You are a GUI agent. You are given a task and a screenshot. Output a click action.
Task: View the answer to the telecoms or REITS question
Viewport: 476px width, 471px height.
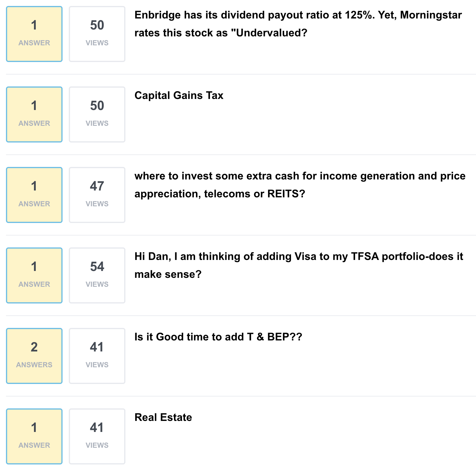click(34, 195)
